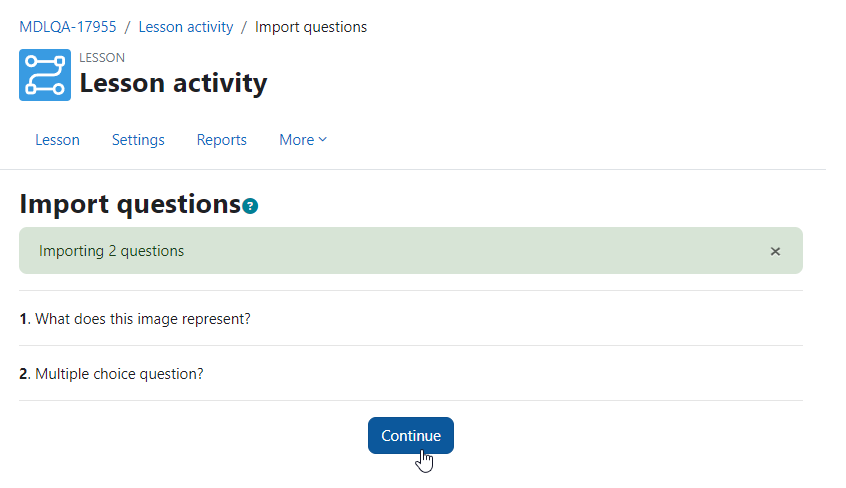
Task: Open the Import questions help icon
Action: pyautogui.click(x=250, y=206)
